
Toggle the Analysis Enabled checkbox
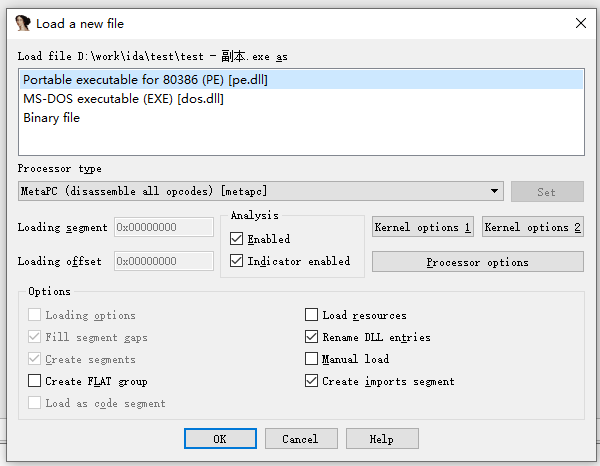pos(236,239)
